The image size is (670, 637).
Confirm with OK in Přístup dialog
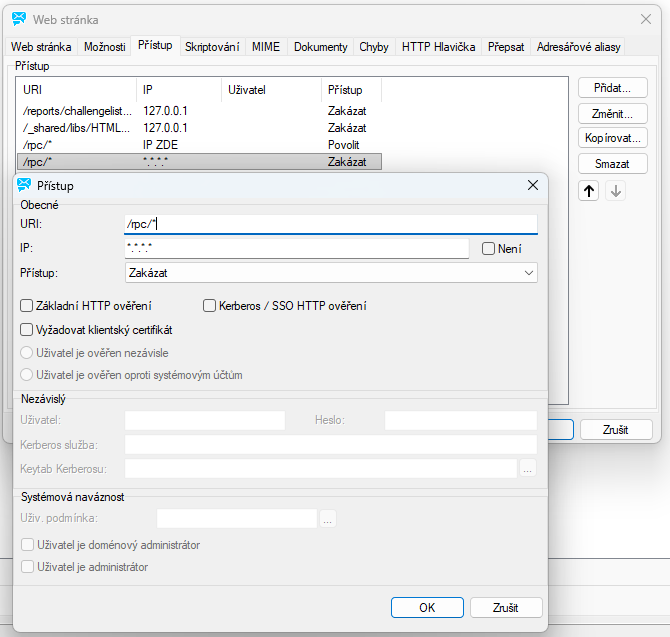[x=427, y=608]
